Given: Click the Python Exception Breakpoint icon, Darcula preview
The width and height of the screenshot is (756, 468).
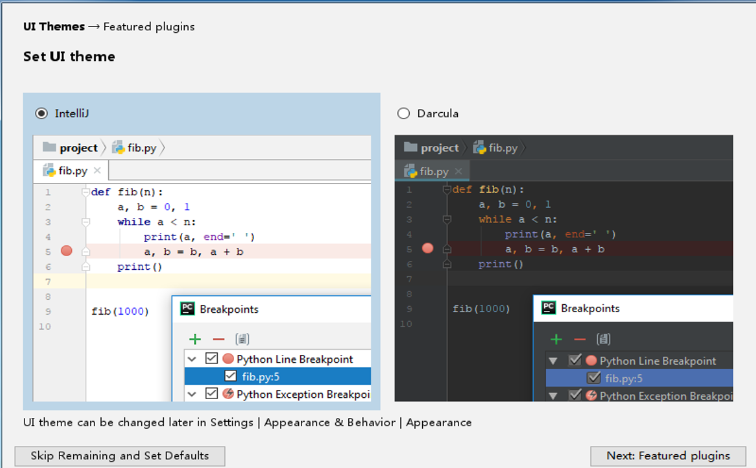Looking at the screenshot, I should [x=591, y=396].
